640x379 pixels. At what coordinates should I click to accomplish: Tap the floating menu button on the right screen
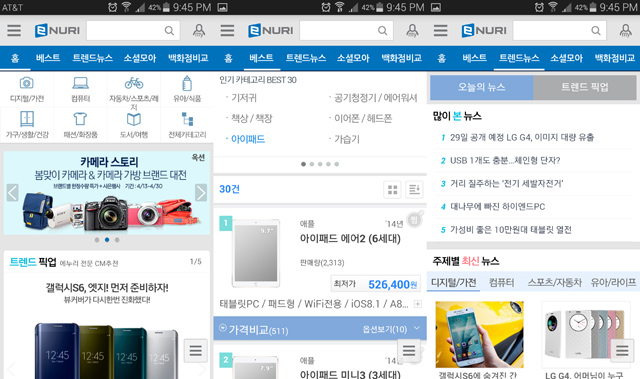[622, 350]
